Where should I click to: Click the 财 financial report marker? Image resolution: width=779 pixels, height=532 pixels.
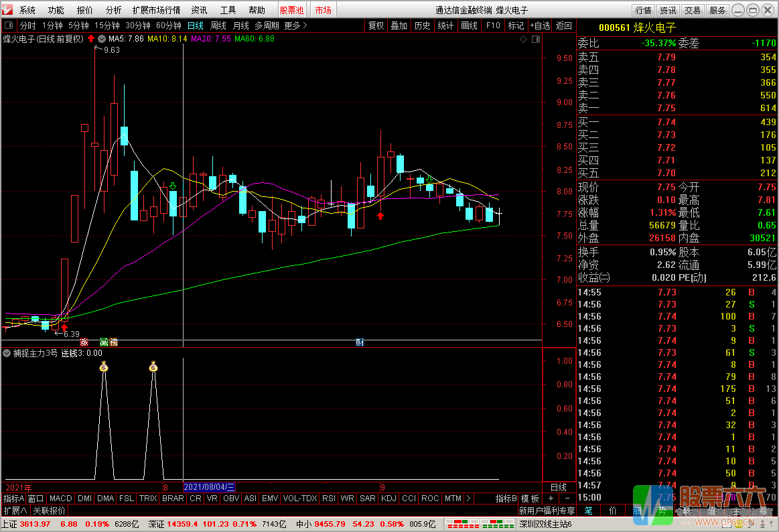[x=360, y=342]
